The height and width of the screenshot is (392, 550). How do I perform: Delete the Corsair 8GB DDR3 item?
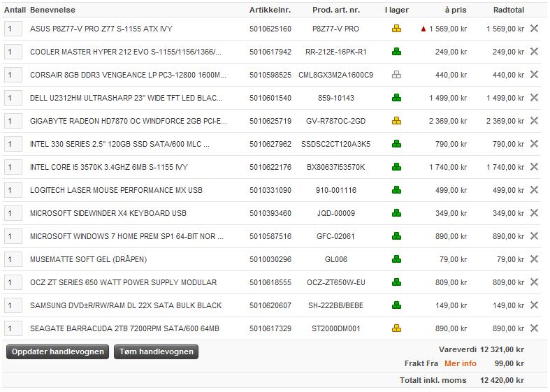pyautogui.click(x=534, y=74)
